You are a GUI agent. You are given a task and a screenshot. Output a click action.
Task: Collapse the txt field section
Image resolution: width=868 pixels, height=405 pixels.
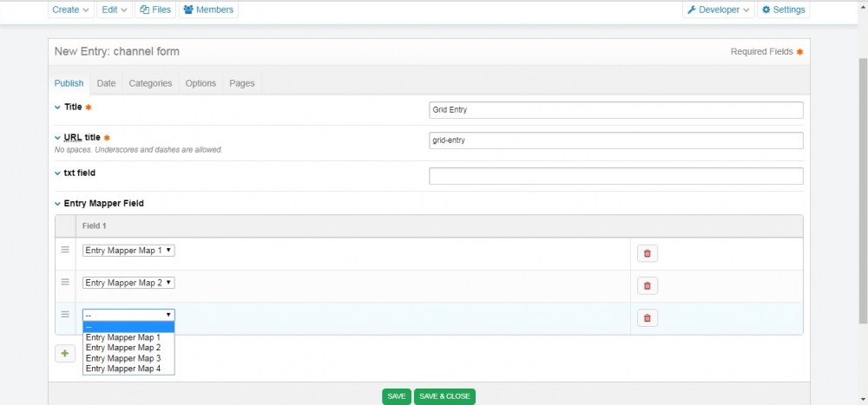[x=57, y=173]
